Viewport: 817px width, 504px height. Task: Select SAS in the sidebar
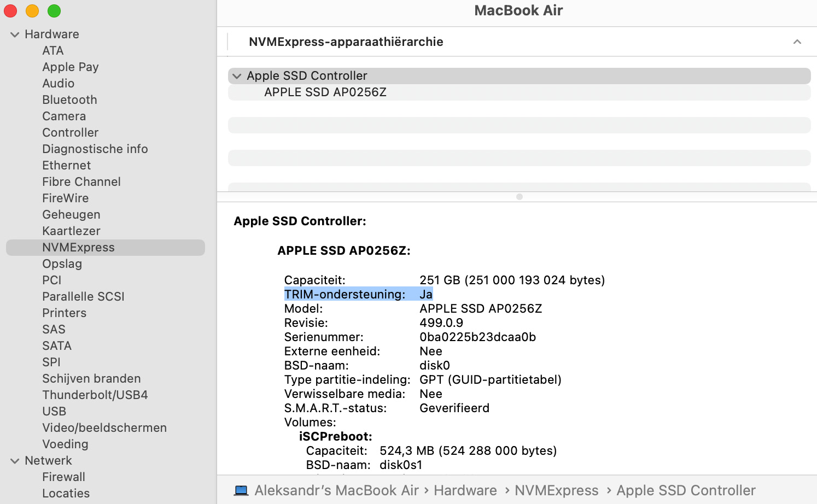(54, 329)
